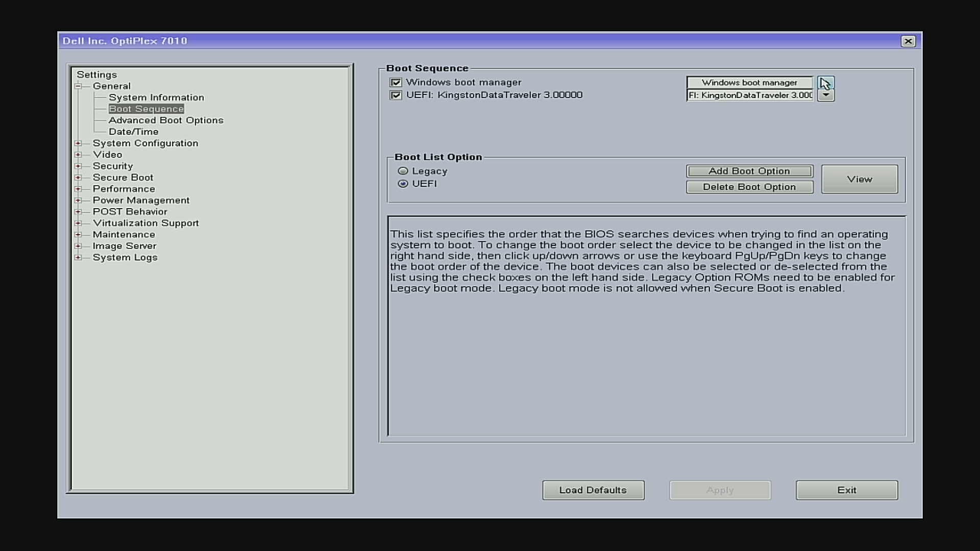
Task: Click the Add Boot Option button
Action: [x=749, y=171]
